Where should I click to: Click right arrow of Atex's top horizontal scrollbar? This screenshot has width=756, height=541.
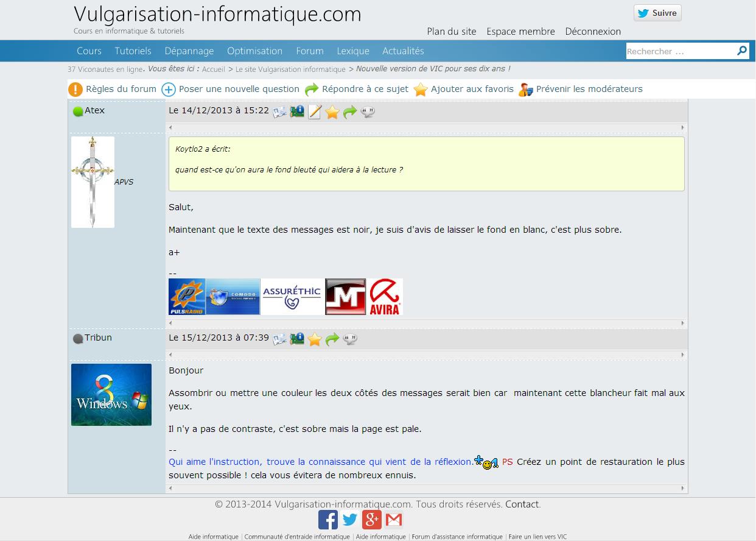(682, 128)
